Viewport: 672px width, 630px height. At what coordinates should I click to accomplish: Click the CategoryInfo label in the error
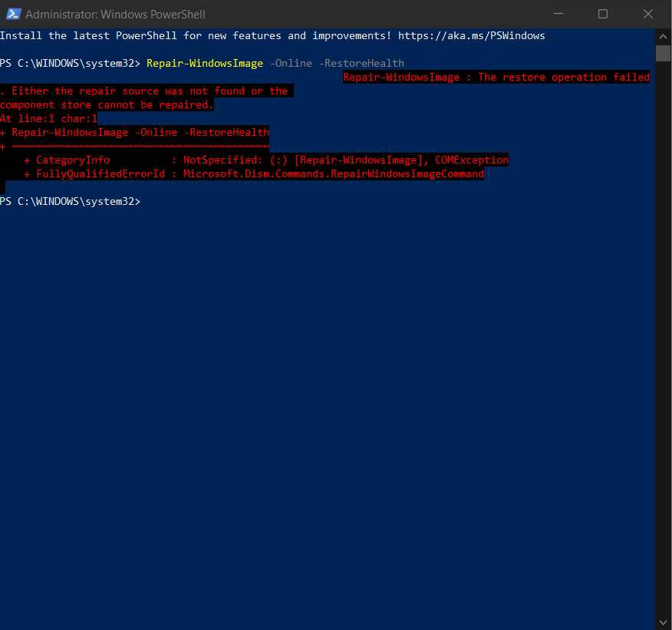point(73,160)
